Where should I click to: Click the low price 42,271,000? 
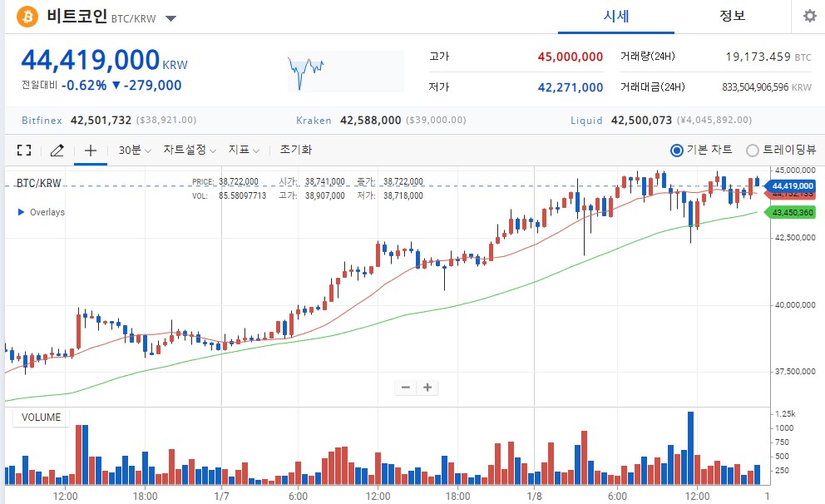click(x=571, y=87)
